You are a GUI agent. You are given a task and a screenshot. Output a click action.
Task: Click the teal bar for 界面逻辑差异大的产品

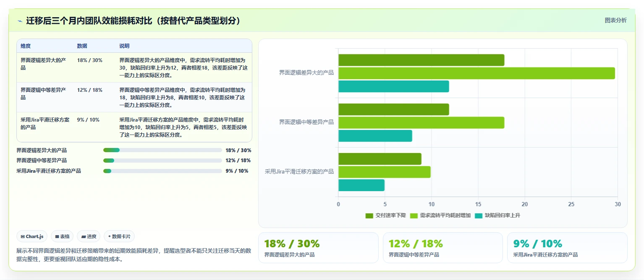pos(393,87)
